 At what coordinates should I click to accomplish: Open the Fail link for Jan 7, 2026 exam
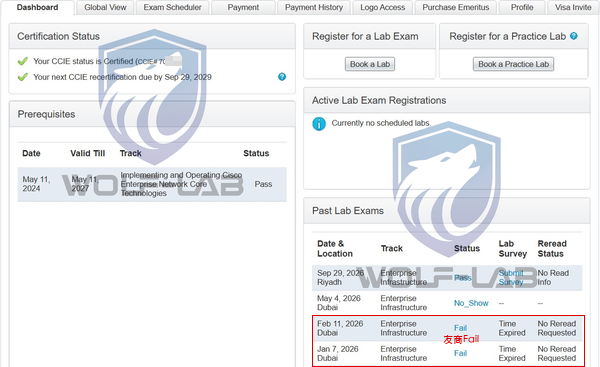tap(460, 353)
